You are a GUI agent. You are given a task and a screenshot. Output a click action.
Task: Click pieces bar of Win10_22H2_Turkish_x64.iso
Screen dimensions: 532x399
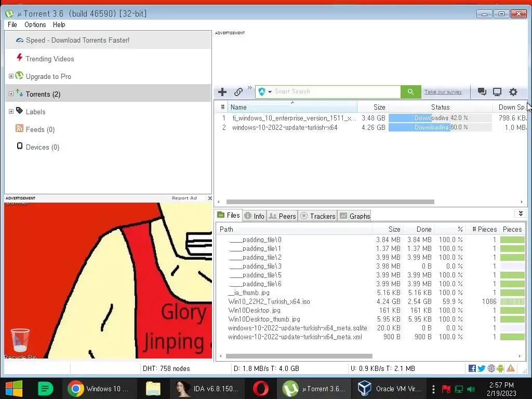click(x=512, y=302)
